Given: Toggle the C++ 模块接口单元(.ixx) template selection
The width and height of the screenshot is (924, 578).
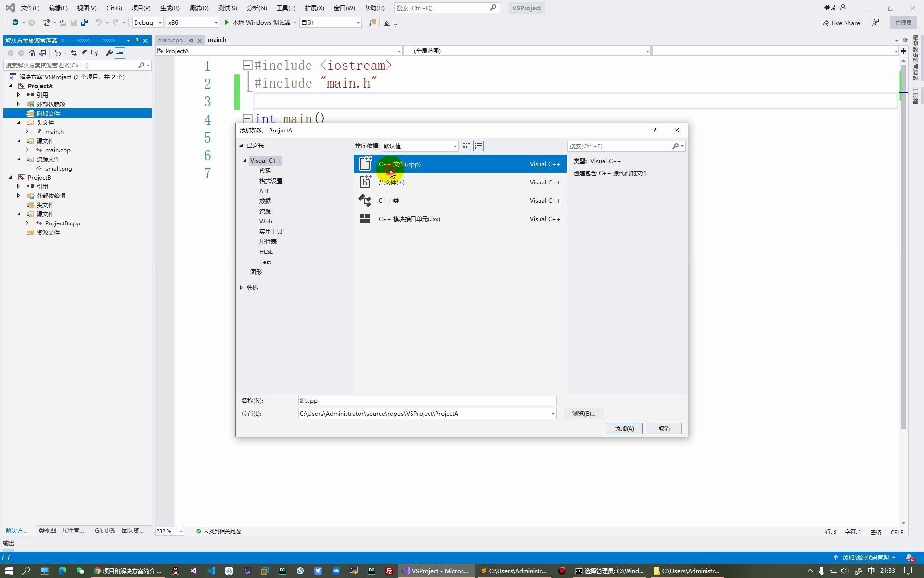Looking at the screenshot, I should click(409, 219).
